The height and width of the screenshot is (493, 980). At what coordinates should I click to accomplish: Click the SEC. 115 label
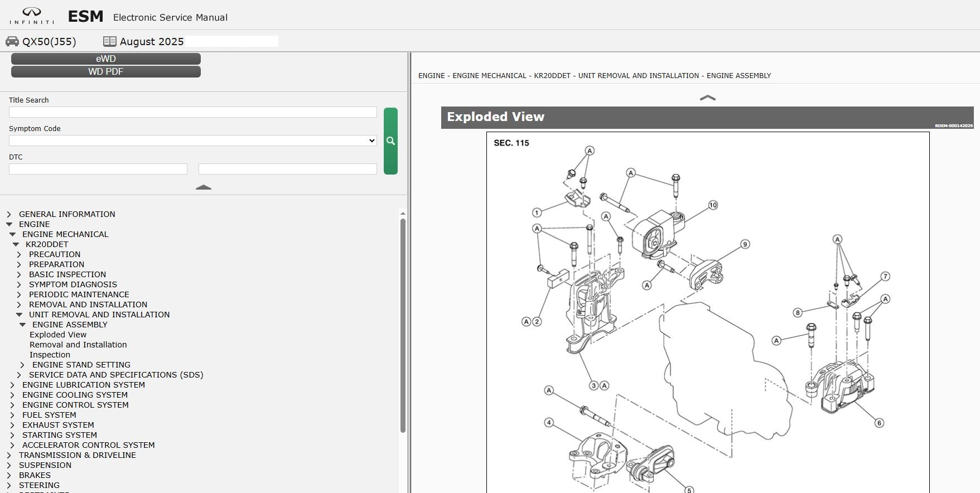pyautogui.click(x=511, y=143)
